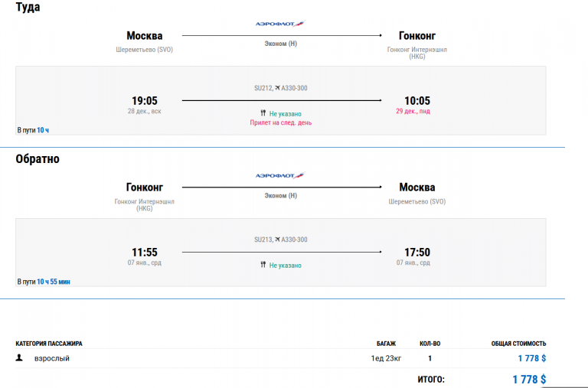The height and width of the screenshot is (388, 588).
Task: Click the 'ИТОГО' total price 1 778 $
Action: click(x=529, y=379)
